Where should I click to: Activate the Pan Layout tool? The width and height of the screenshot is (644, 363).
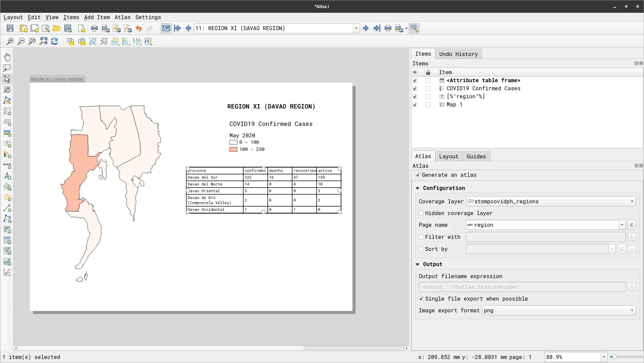(7, 57)
